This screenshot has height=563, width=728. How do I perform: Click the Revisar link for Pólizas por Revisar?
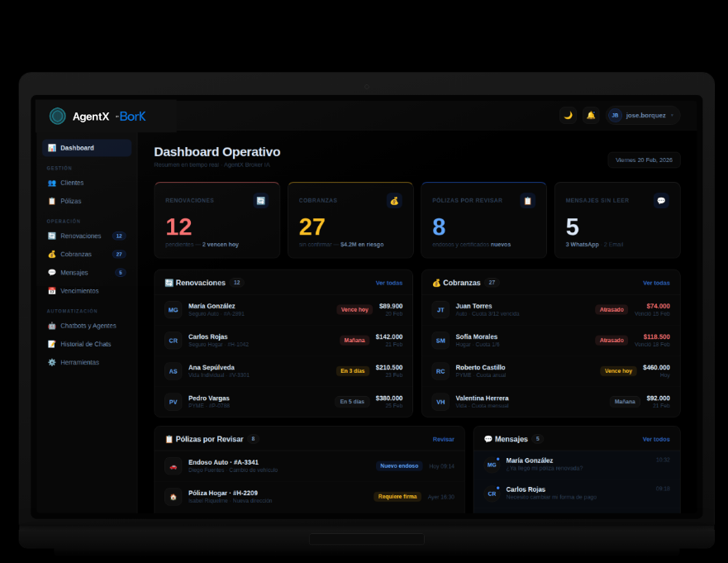(x=443, y=439)
